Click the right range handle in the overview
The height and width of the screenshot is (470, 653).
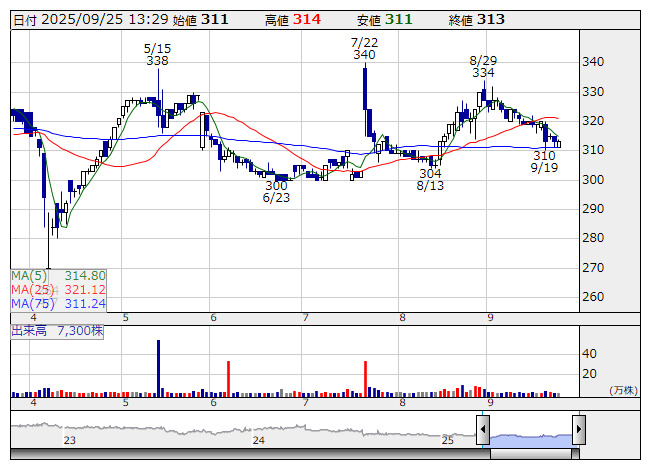pyautogui.click(x=578, y=431)
